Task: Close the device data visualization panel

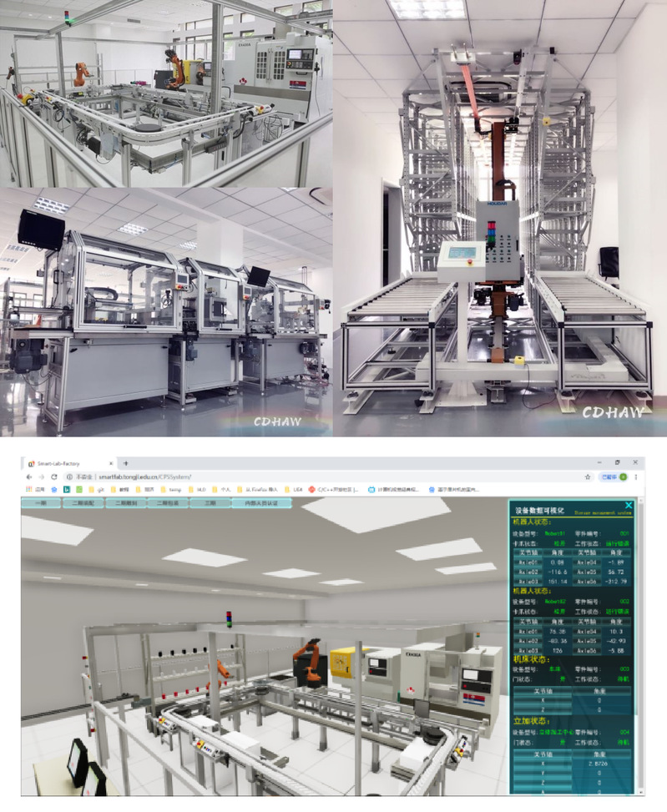Action: pos(629,505)
